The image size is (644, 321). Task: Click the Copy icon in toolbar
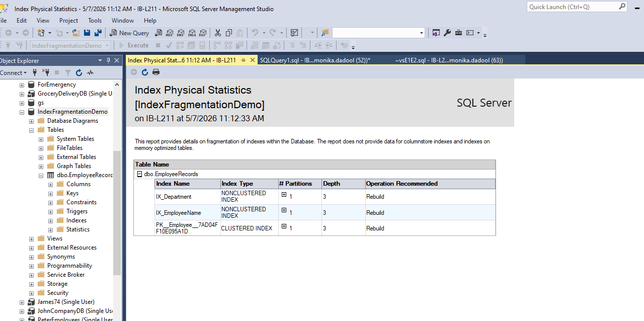(229, 33)
